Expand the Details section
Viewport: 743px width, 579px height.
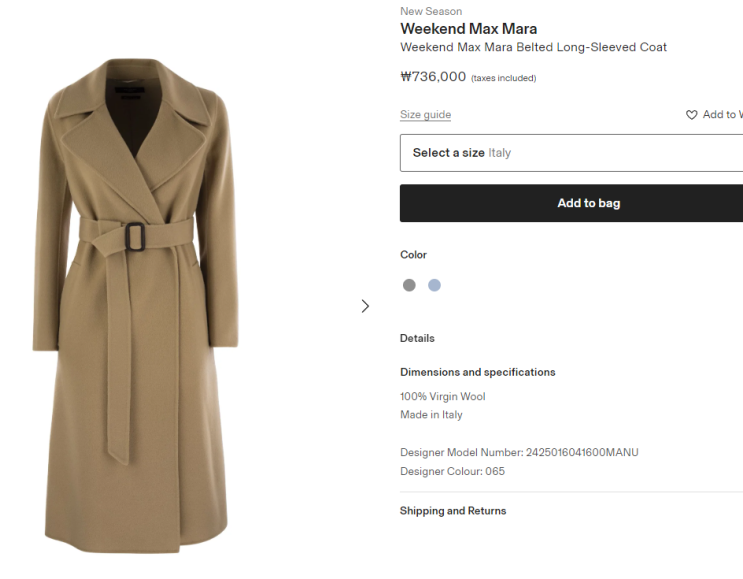(x=417, y=338)
